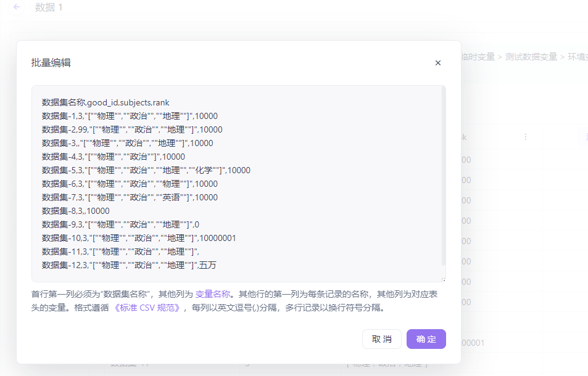Click the 数据集-12 line ending with 五万
This screenshot has height=376, width=588.
click(x=129, y=265)
